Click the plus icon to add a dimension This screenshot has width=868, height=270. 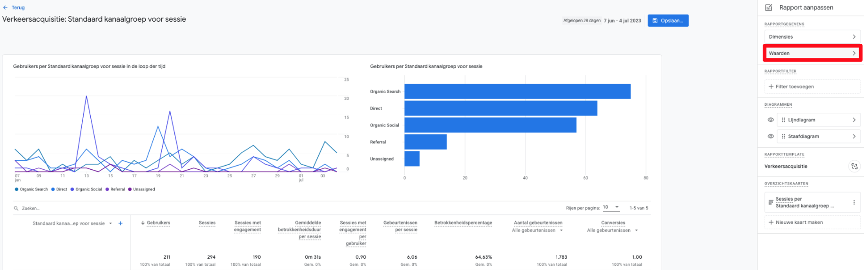tap(120, 223)
